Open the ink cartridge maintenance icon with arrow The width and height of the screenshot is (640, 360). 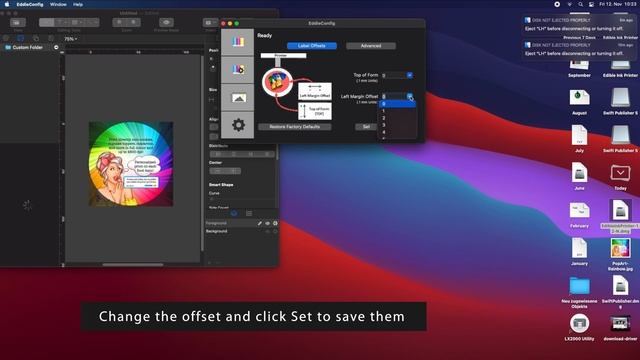[x=238, y=70]
